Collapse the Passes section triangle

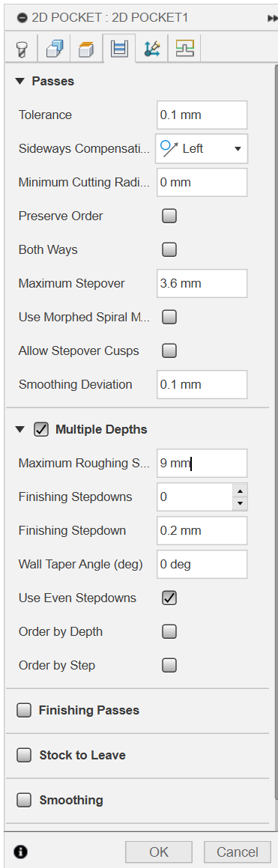[20, 82]
